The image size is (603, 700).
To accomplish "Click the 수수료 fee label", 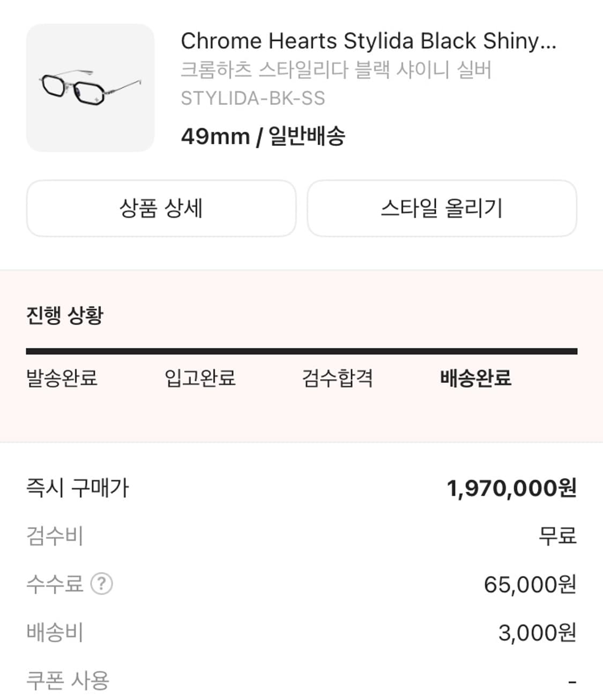I will coord(55,584).
